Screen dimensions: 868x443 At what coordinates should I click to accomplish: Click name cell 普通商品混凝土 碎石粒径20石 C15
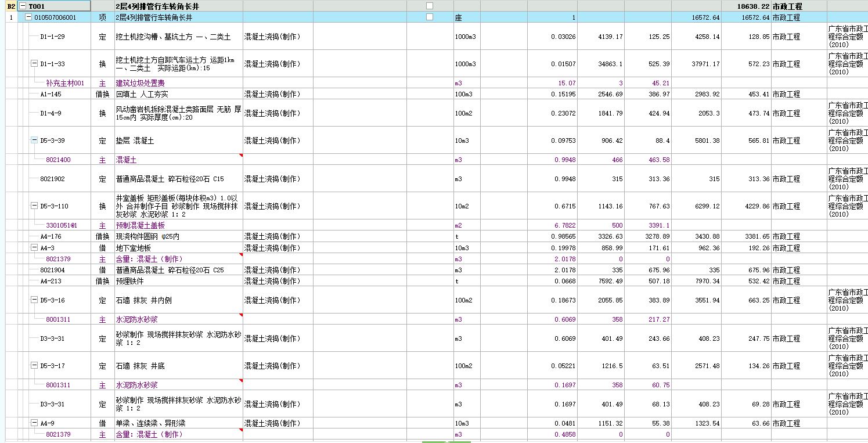click(170, 179)
